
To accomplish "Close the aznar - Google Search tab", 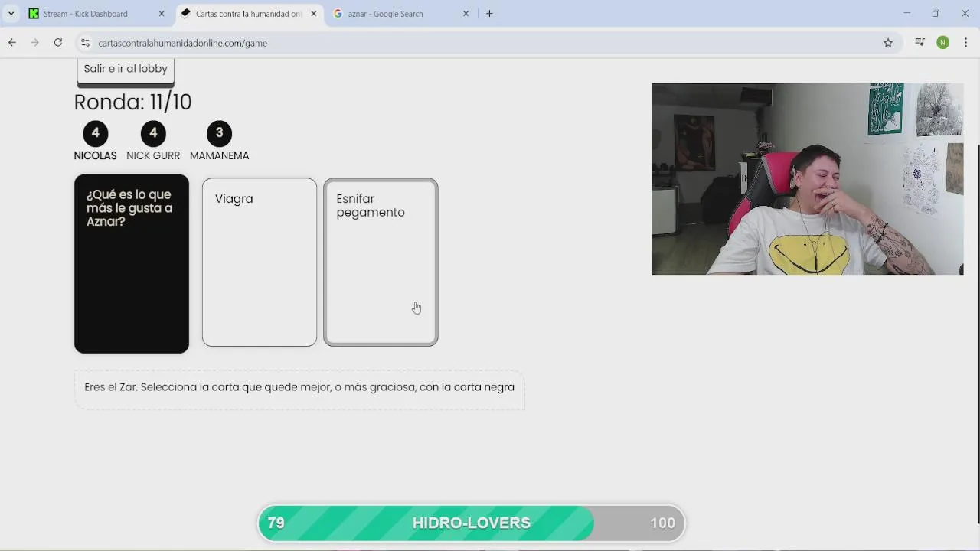I will tap(465, 14).
